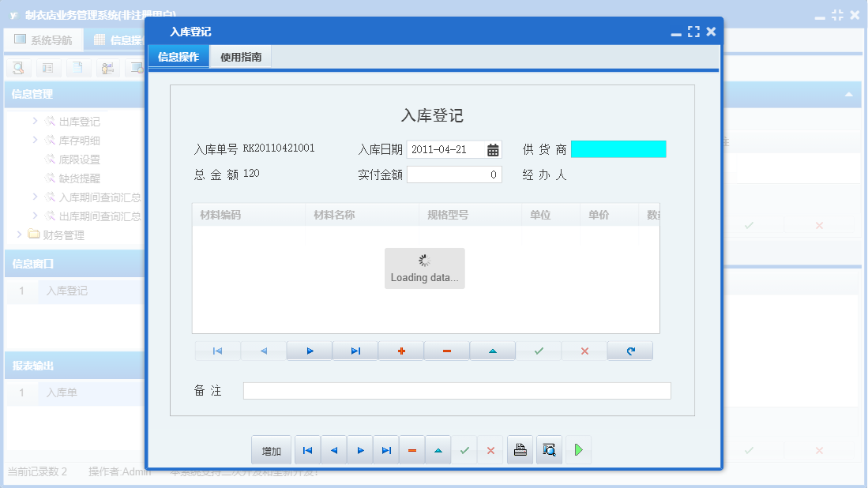Expand the 财务管理 folder in the sidebar
The image size is (868, 488).
(19, 234)
